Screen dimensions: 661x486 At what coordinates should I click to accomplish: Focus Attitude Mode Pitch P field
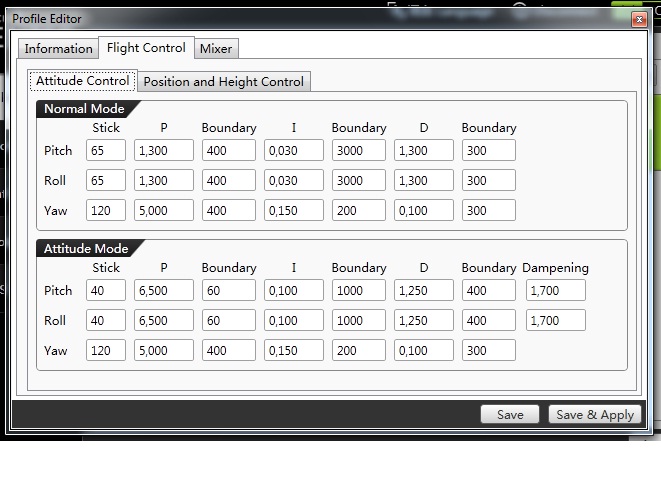point(162,290)
